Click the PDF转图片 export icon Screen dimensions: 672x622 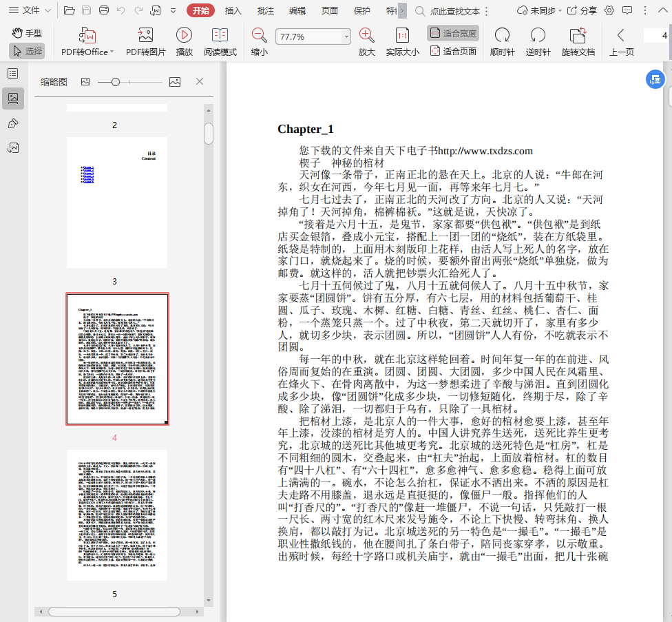click(146, 36)
